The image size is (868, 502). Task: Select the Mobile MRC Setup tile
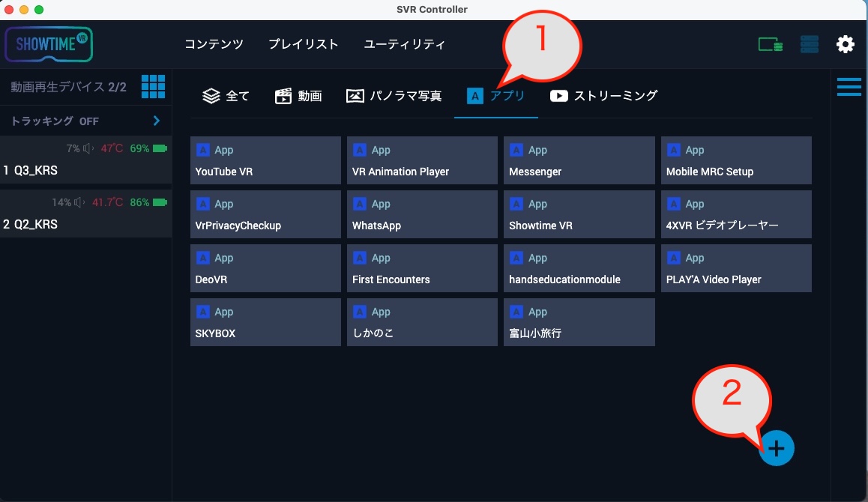tap(736, 160)
